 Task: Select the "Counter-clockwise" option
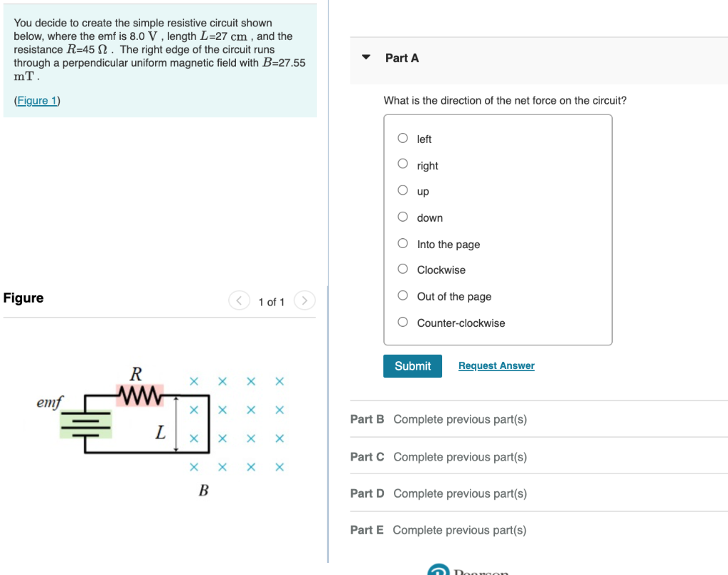pos(402,322)
